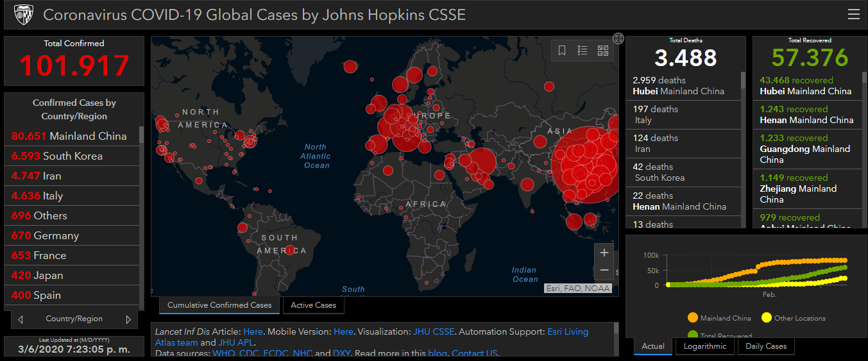The height and width of the screenshot is (361, 868).
Task: Open the basemap gallery grid icon
Action: pos(603,50)
